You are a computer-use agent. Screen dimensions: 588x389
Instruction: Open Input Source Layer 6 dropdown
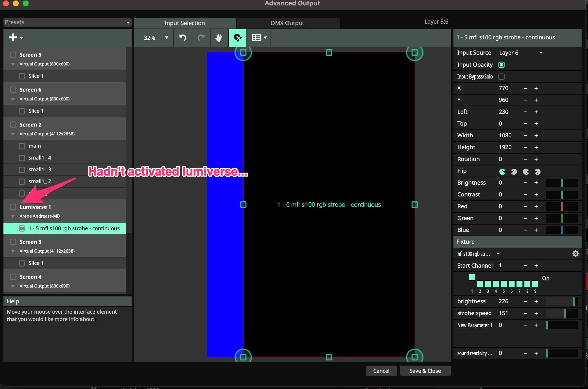(521, 53)
